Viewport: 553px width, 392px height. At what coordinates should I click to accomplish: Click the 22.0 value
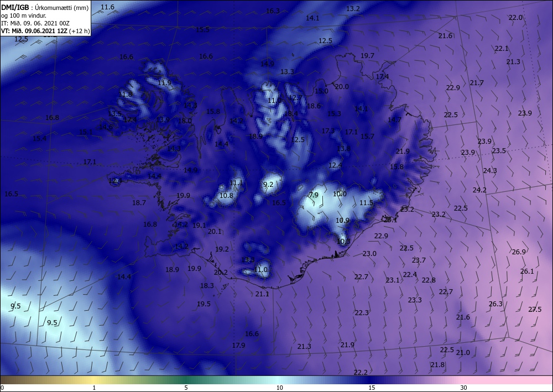click(515, 18)
